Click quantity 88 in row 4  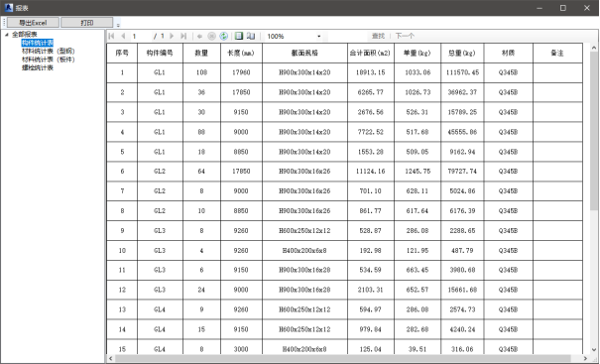(201, 132)
